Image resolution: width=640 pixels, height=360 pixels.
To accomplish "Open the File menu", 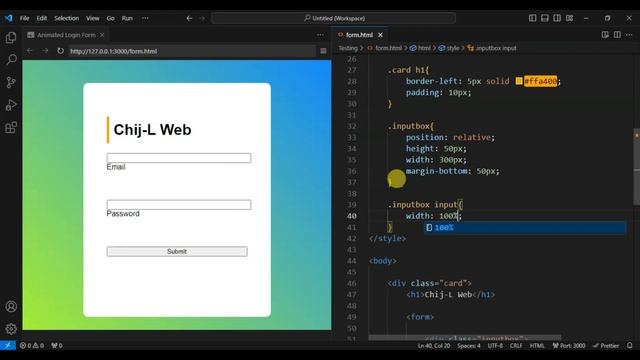I will (x=24, y=18).
